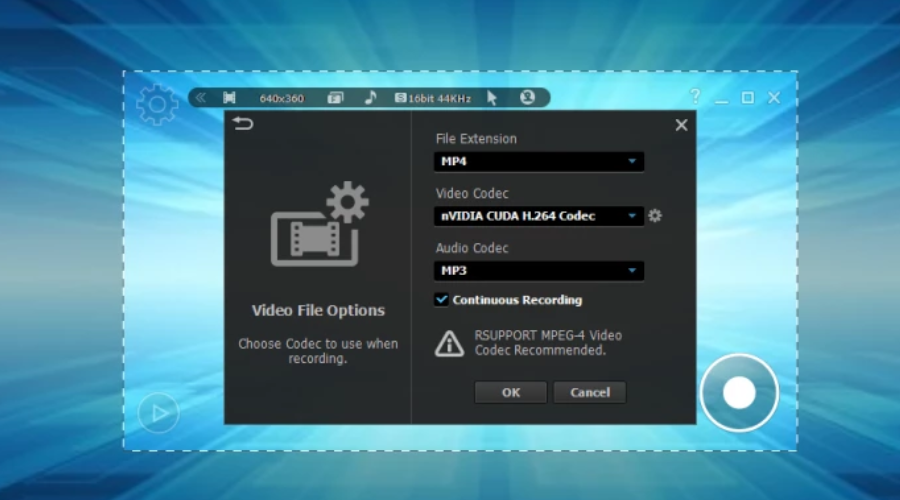Close the recorder window with X
The width and height of the screenshot is (900, 500).
(x=774, y=98)
